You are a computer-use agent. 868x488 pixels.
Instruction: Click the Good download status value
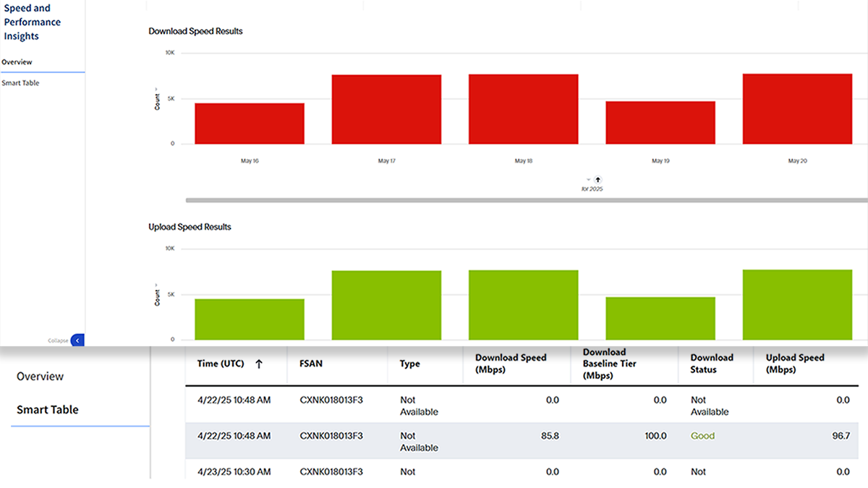tap(702, 436)
